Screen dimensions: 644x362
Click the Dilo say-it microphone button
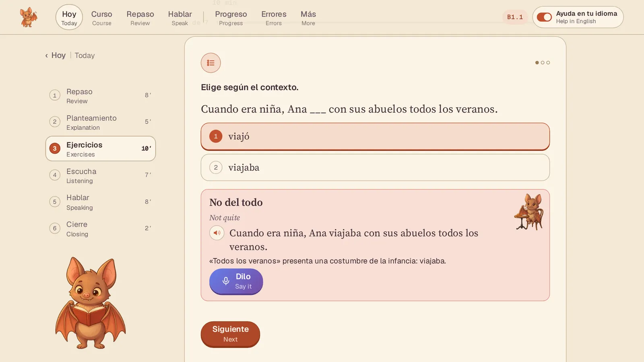tap(236, 281)
